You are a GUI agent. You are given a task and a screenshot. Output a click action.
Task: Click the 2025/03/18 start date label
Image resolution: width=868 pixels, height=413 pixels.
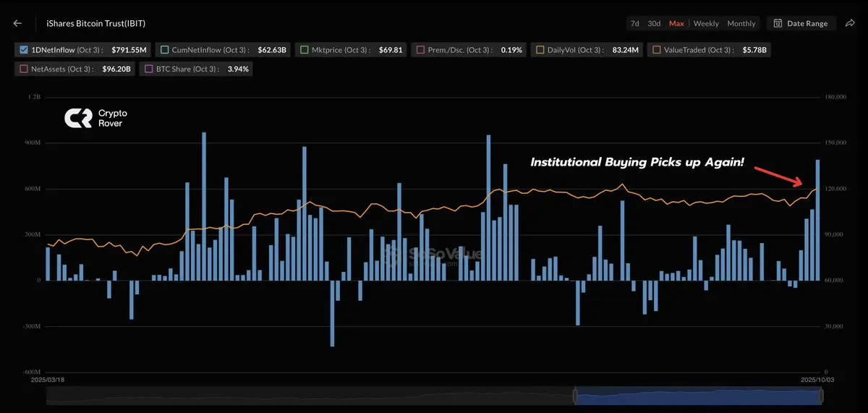[48, 378]
